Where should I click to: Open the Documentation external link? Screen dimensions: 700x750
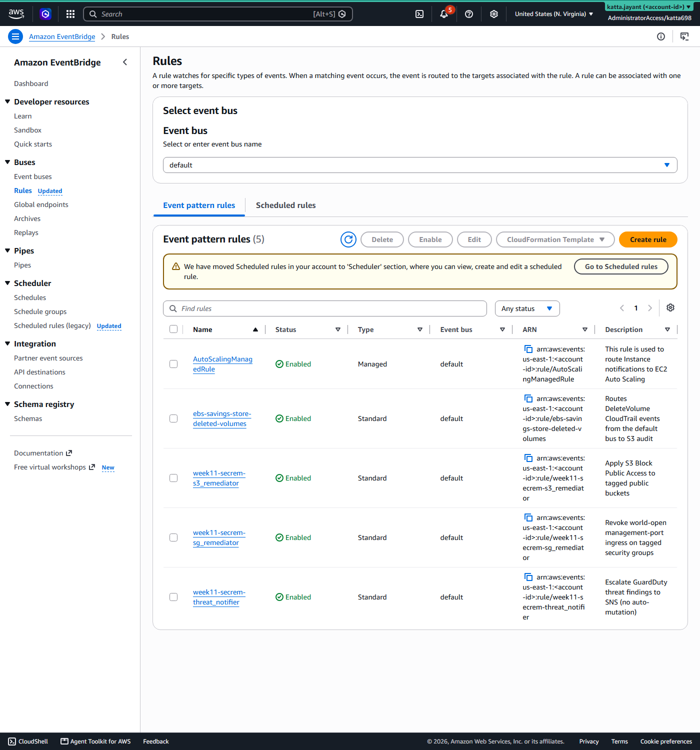pyautogui.click(x=43, y=453)
